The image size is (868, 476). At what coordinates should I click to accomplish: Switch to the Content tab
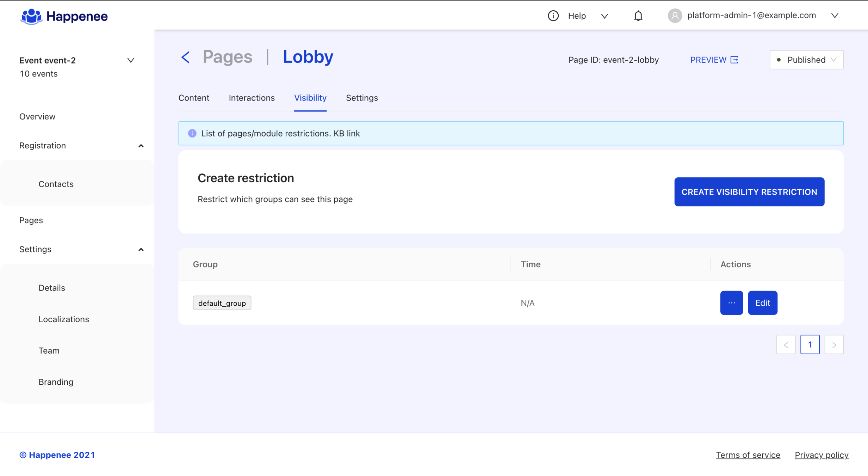(x=194, y=98)
